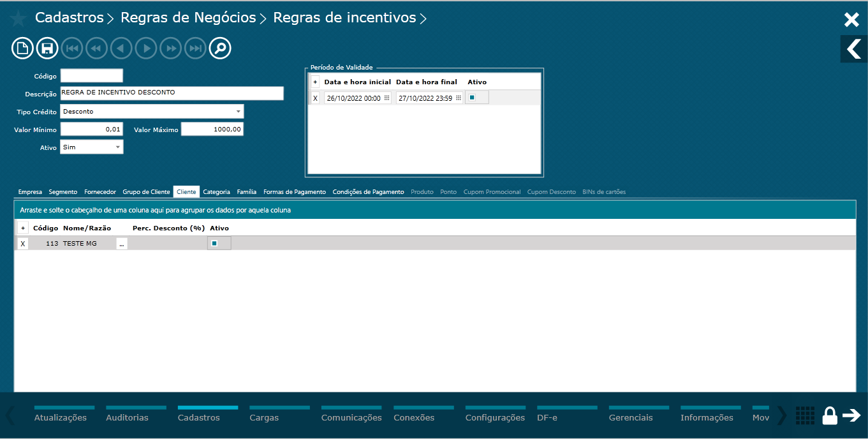The image size is (868, 439).
Task: Open the module grid icon in the bottom bar
Action: pyautogui.click(x=805, y=415)
